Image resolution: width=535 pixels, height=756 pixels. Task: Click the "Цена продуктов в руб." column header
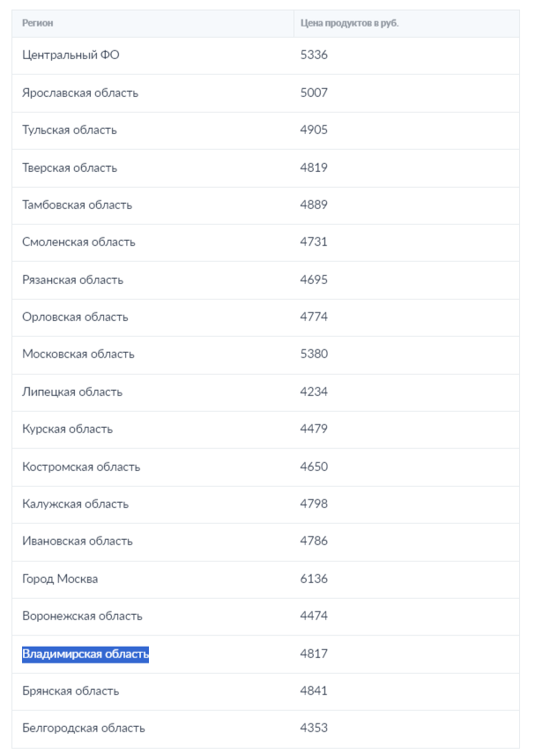(350, 23)
